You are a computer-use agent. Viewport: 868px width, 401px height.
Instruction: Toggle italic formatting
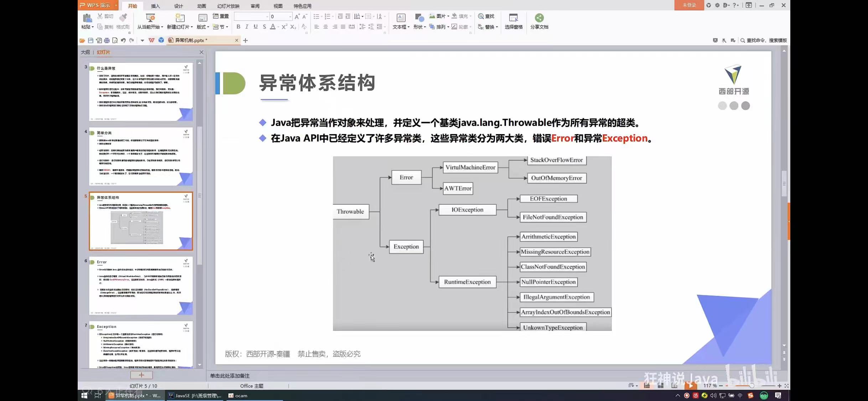click(247, 27)
